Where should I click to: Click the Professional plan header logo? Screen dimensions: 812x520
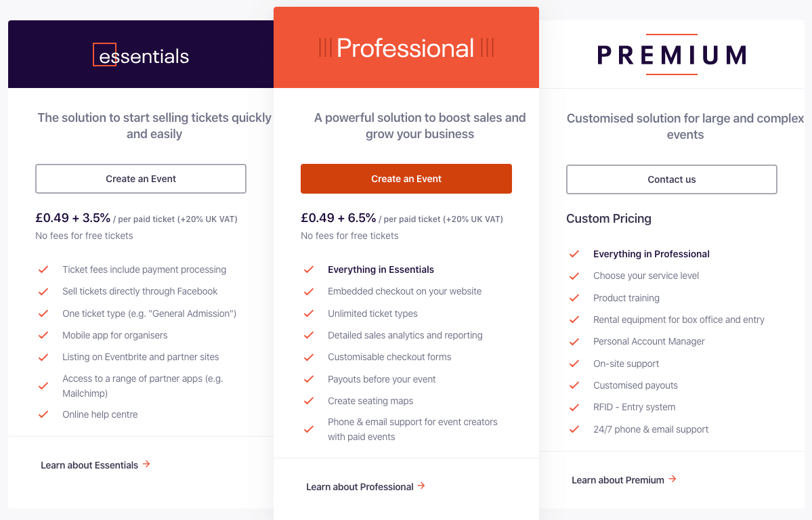click(406, 48)
